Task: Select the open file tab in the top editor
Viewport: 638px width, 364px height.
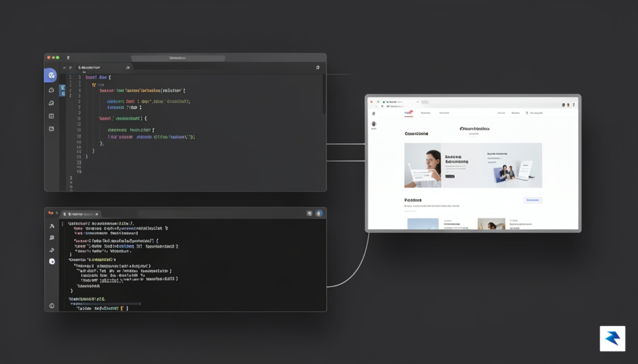Action: click(103, 67)
